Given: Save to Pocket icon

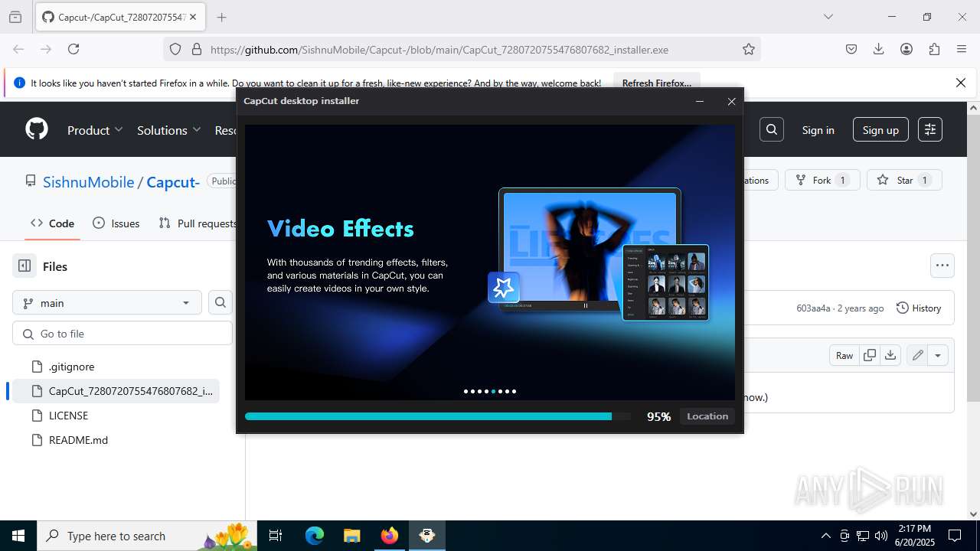Looking at the screenshot, I should [851, 49].
